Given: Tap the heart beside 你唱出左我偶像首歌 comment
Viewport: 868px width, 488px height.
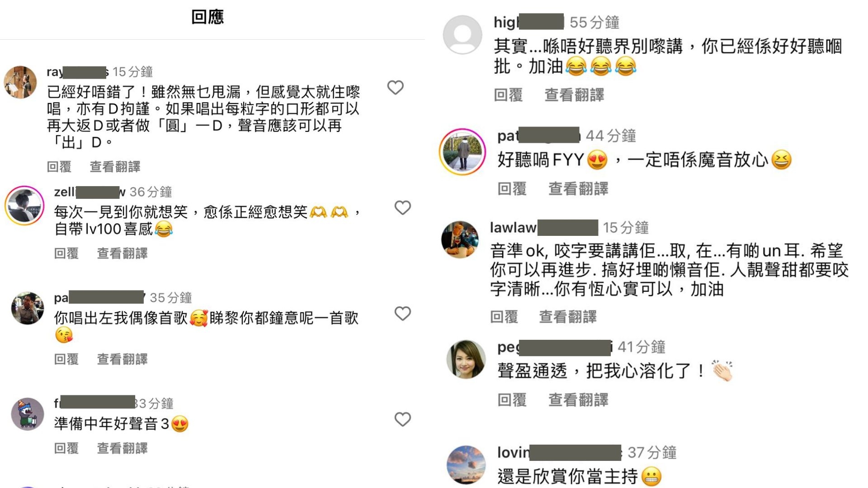Looking at the screenshot, I should pos(402,314).
